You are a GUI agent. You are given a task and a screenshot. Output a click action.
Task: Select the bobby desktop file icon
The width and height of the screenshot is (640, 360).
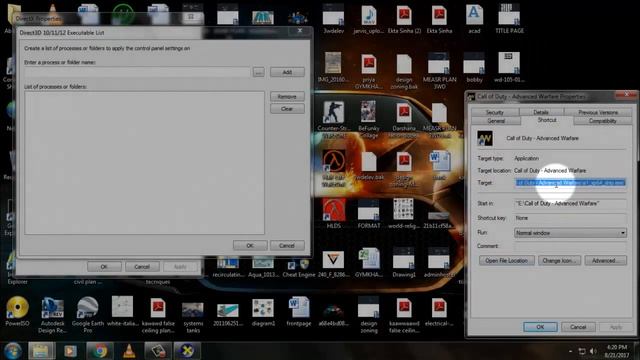tap(474, 68)
